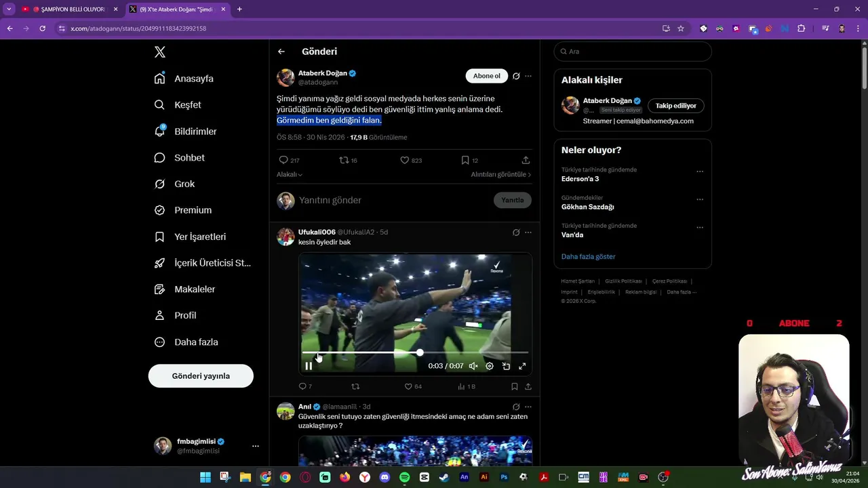Image resolution: width=868 pixels, height=488 pixels.
Task: Bookmark Ufukali006's comment
Action: click(515, 386)
